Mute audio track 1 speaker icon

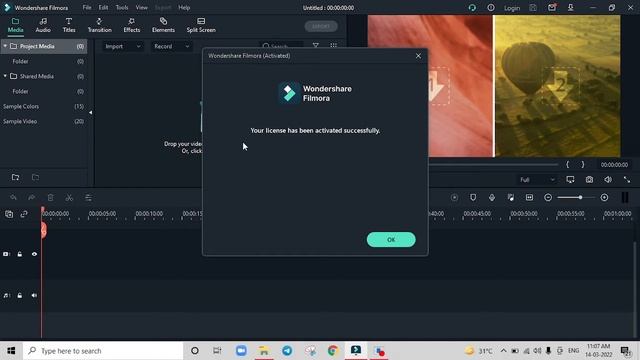coord(34,295)
